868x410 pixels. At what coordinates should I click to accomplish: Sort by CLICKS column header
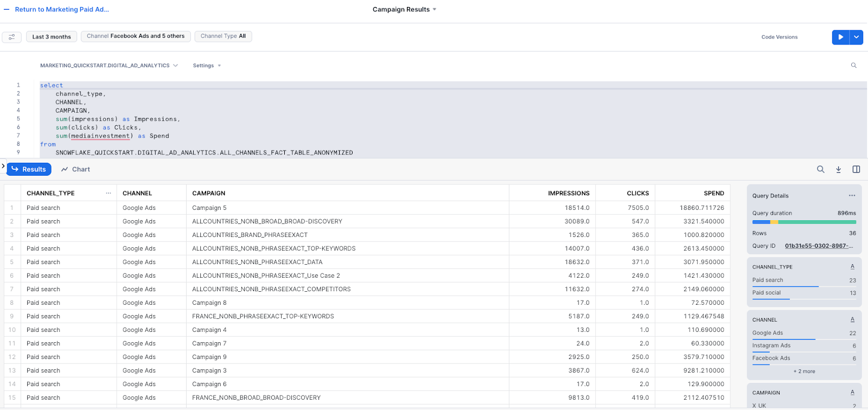click(x=637, y=193)
